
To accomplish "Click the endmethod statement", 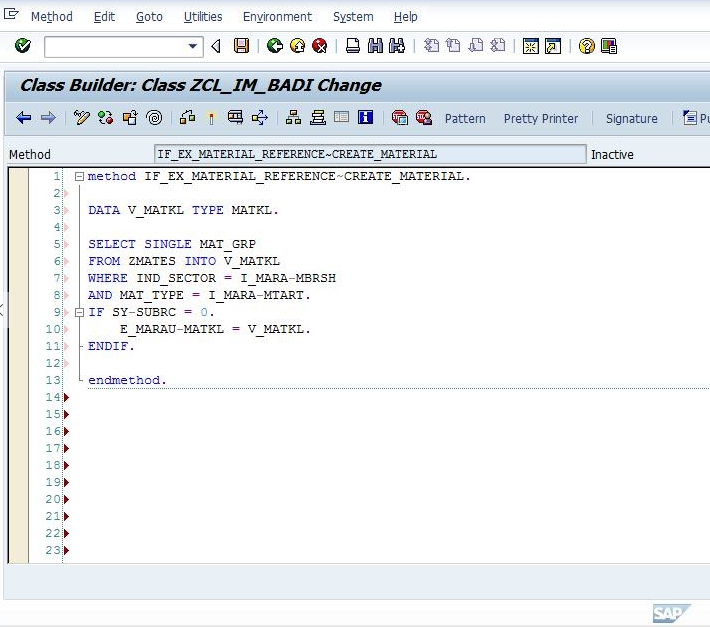I will pos(127,380).
